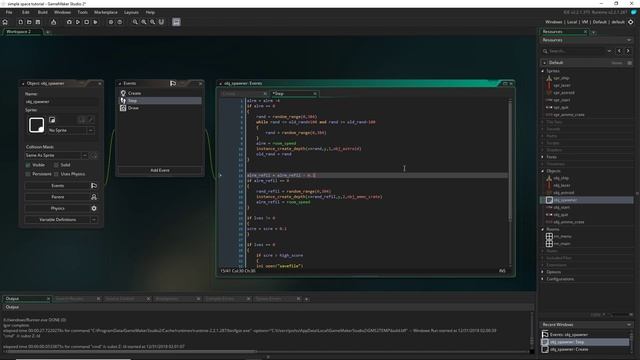Viewport: 640px width, 360px height.
Task: Toggle the Persistent checkbox
Action: tap(28, 174)
